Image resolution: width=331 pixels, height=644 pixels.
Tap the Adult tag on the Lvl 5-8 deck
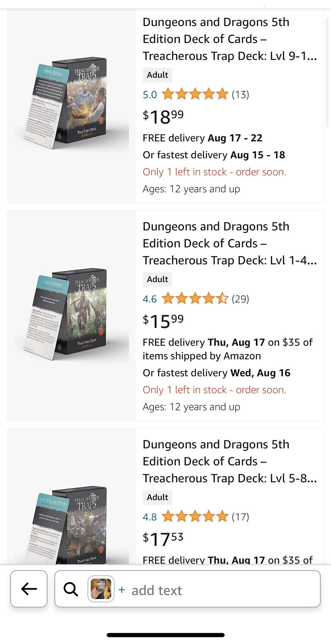coord(157,497)
